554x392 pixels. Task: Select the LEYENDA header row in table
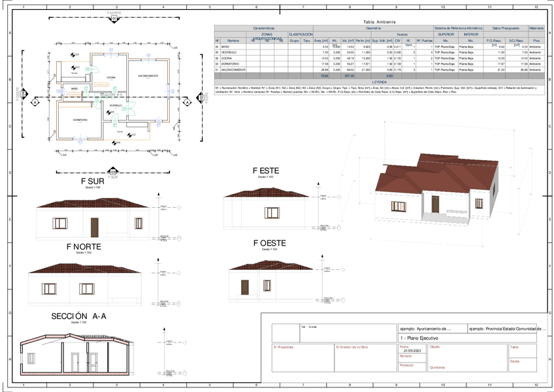(380, 82)
